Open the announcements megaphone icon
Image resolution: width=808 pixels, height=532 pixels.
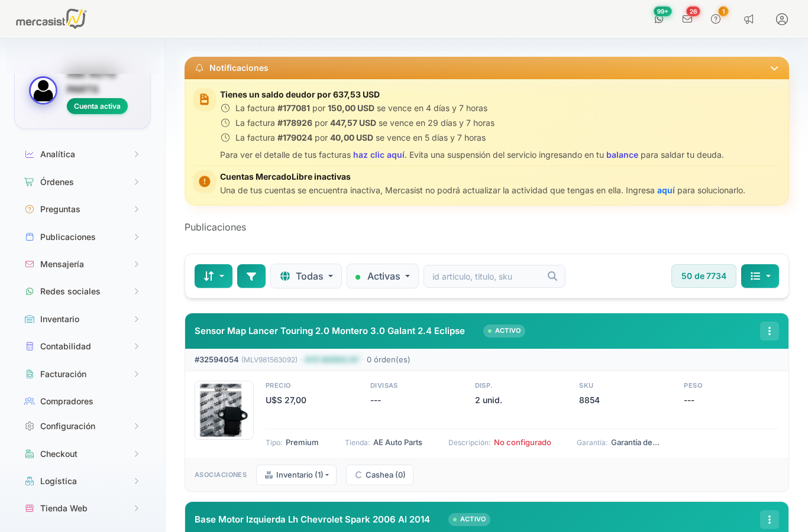[749, 19]
